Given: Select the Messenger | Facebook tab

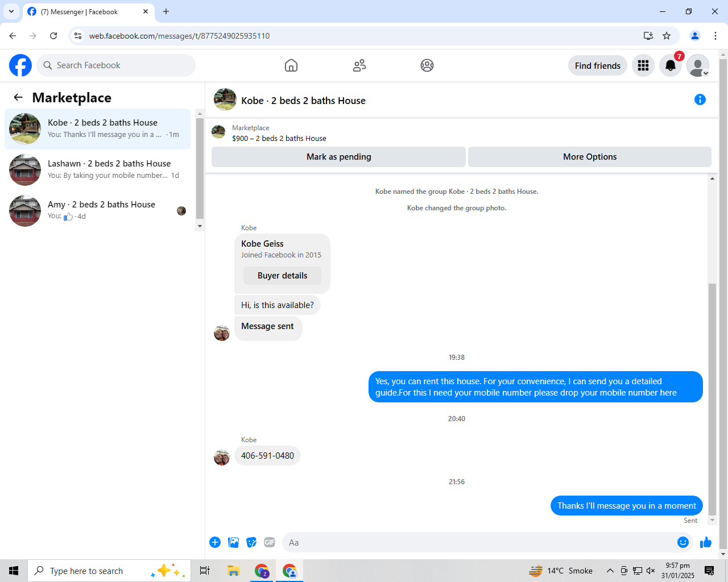Looking at the screenshot, I should pos(88,11).
